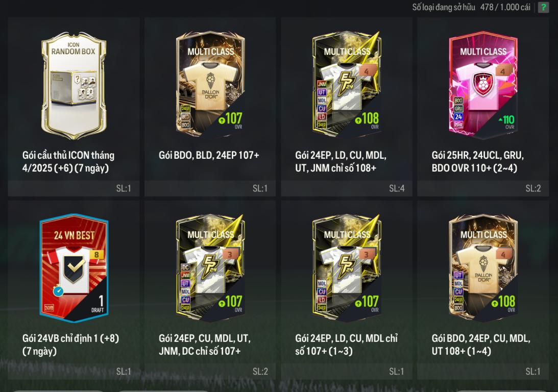The height and width of the screenshot is (392, 558).
Task: Click label Gói 24EP, CU, MDL, UT, JNM, DC 107+
Action: click(205, 345)
